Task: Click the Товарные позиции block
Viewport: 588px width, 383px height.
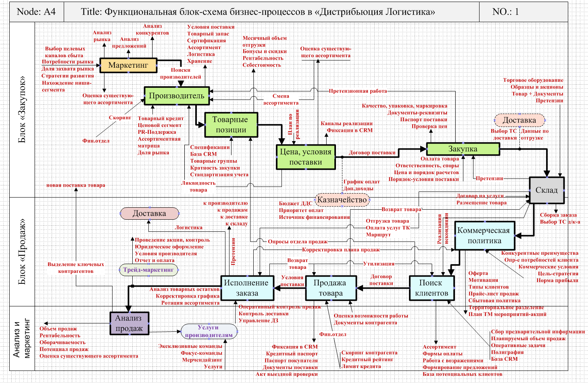Action: tap(231, 125)
